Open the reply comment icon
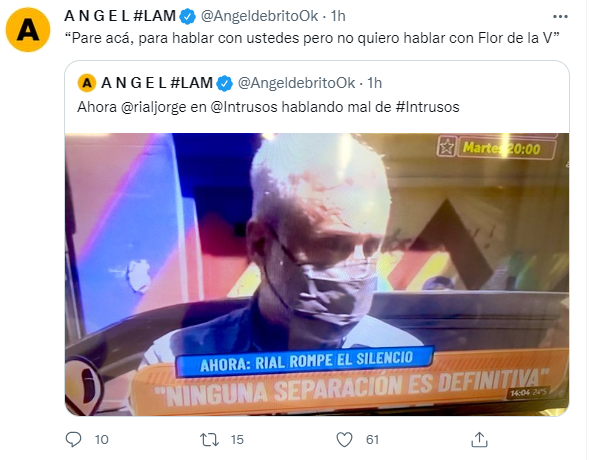Screen dimensions: 589x460 coord(73,439)
